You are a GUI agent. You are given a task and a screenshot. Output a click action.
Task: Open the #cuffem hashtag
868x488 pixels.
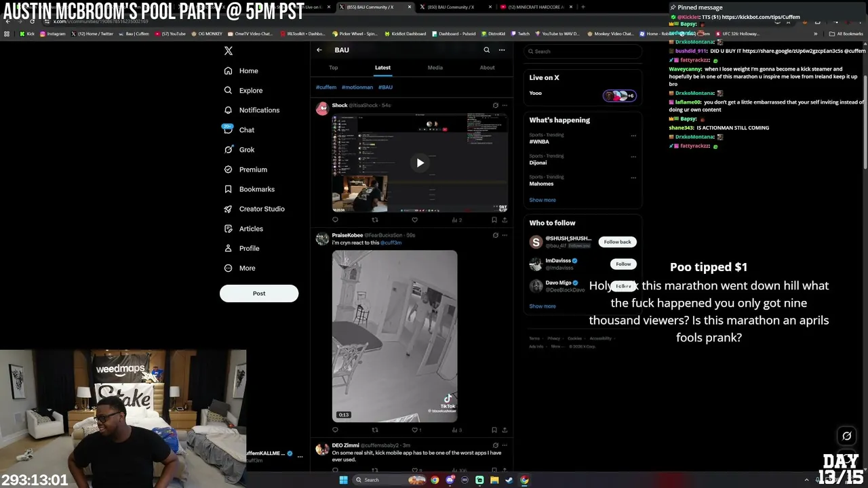pyautogui.click(x=326, y=87)
